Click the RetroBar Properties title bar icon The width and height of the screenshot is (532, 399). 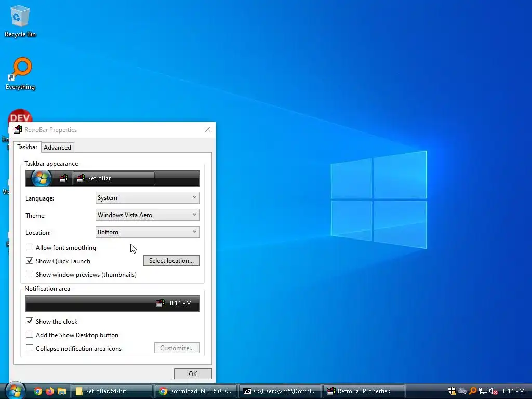tap(18, 129)
